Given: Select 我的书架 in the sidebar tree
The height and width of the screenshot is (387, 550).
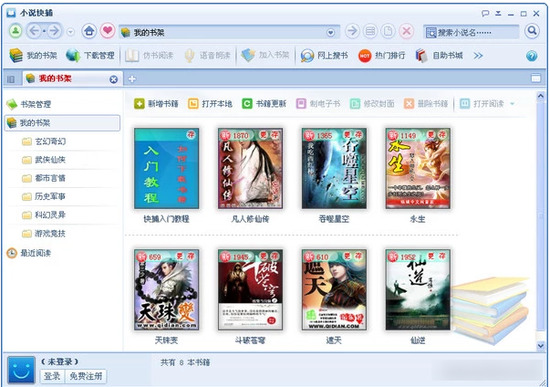Looking at the screenshot, I should click(62, 123).
